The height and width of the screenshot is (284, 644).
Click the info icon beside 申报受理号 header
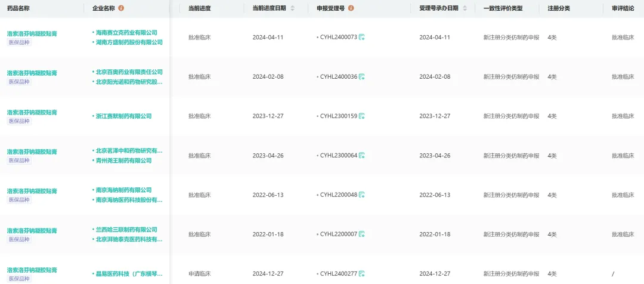click(351, 8)
